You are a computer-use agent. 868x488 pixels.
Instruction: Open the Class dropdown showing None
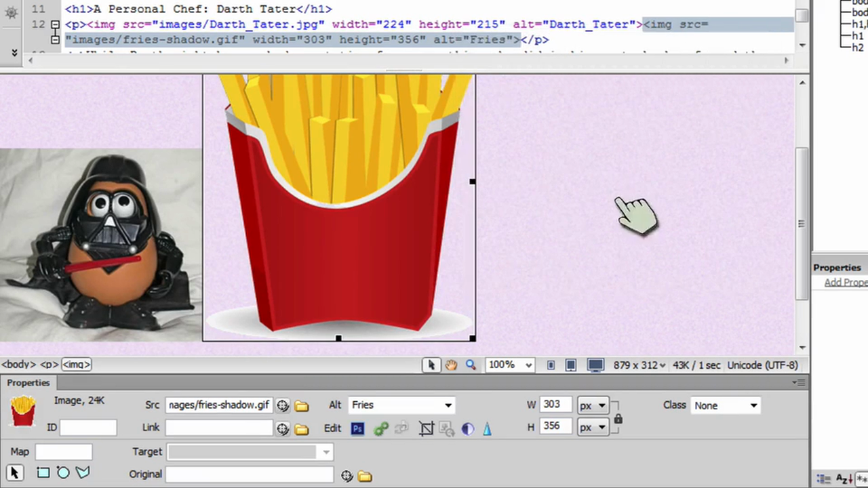point(753,405)
